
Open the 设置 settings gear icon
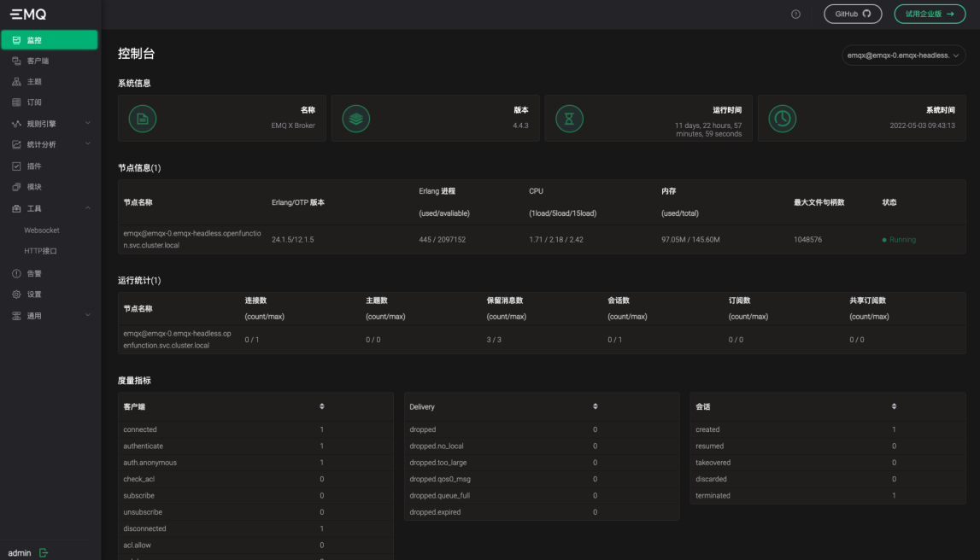[x=15, y=295]
